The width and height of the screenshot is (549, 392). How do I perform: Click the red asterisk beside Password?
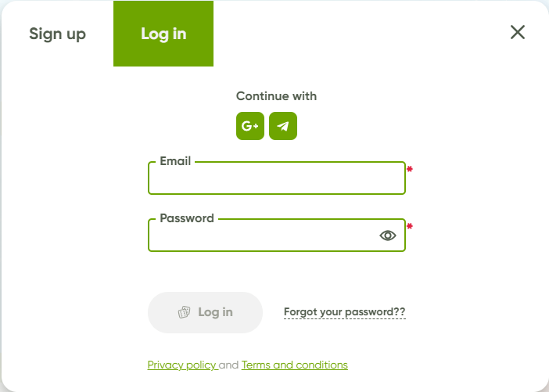(x=410, y=227)
